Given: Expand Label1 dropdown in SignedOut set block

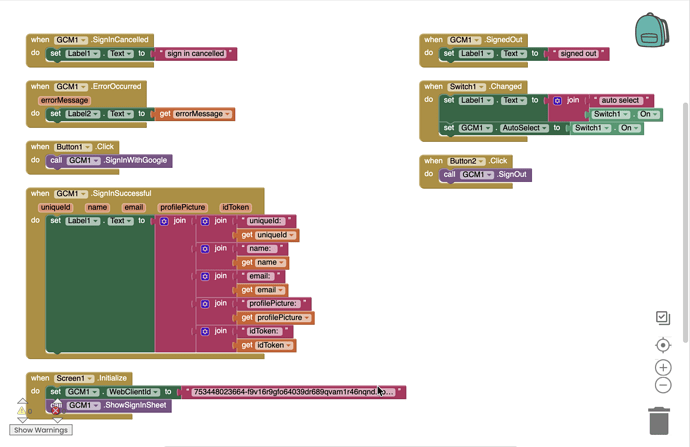Looking at the screenshot, I should click(x=476, y=53).
